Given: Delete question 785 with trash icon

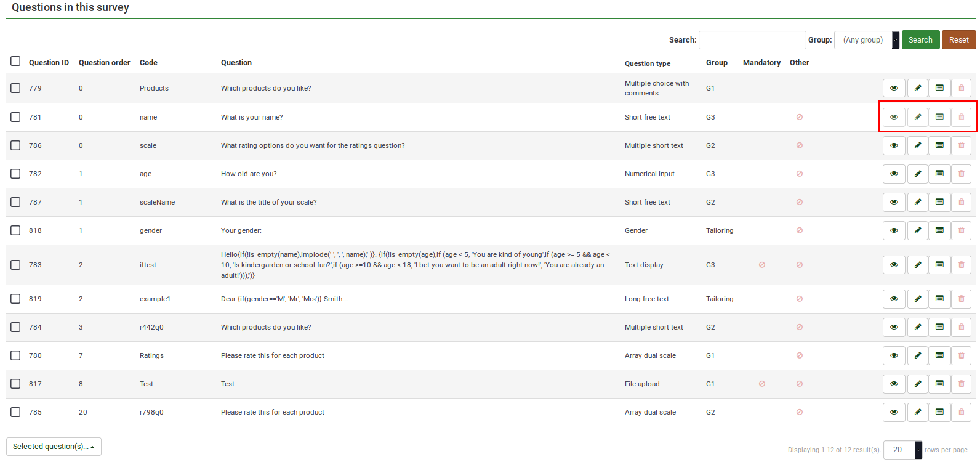Looking at the screenshot, I should pyautogui.click(x=961, y=412).
